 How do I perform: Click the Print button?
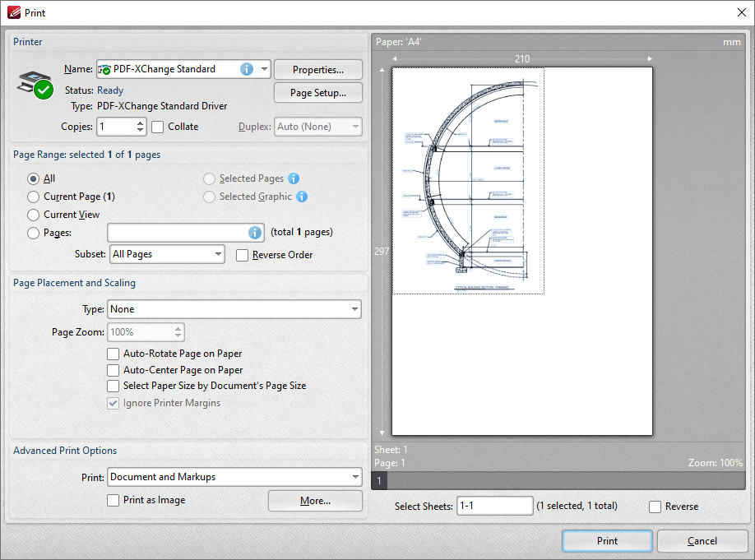(607, 541)
